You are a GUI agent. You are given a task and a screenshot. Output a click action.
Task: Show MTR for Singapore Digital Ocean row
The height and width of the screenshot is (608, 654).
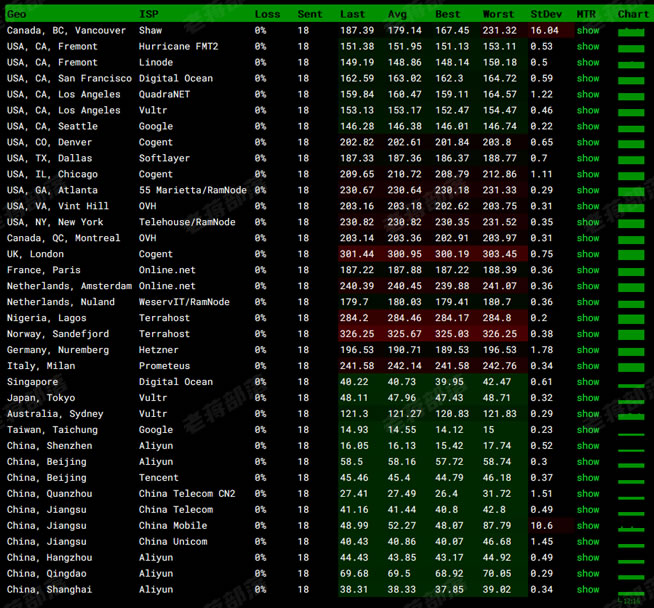click(x=588, y=382)
